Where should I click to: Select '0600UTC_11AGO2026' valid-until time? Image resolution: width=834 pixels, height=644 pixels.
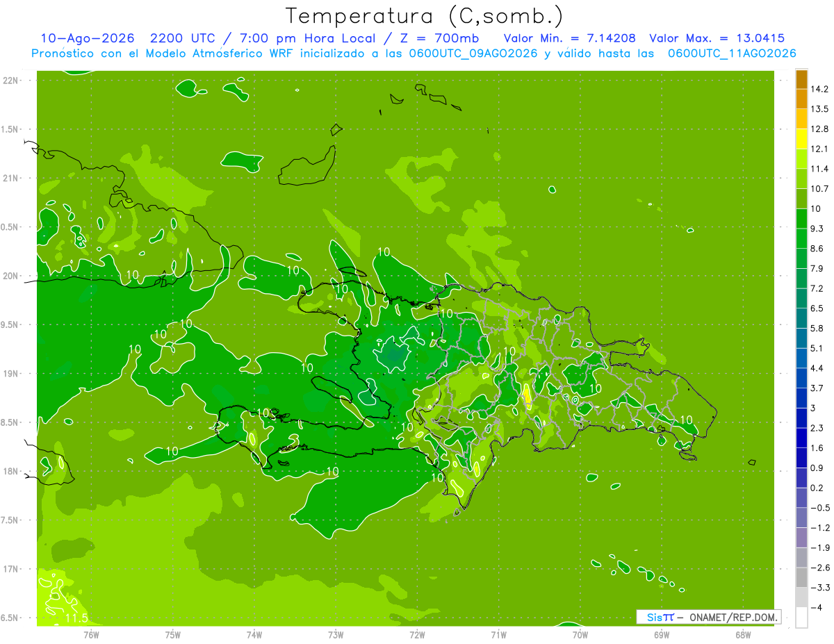tap(731, 53)
